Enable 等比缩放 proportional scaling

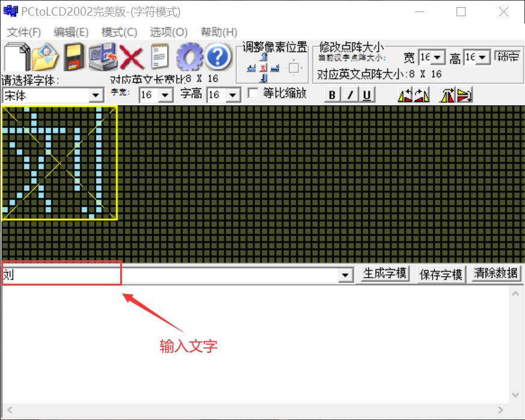(x=253, y=94)
